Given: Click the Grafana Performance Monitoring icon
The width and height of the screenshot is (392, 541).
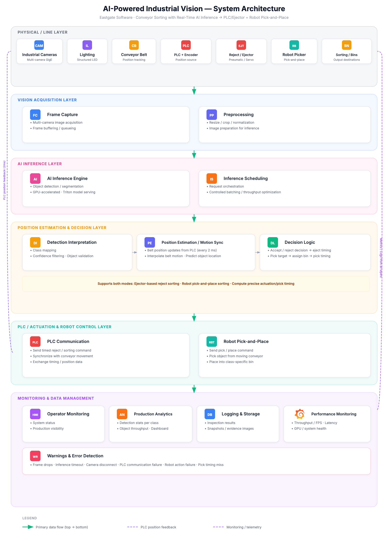Looking at the screenshot, I should pos(300,414).
